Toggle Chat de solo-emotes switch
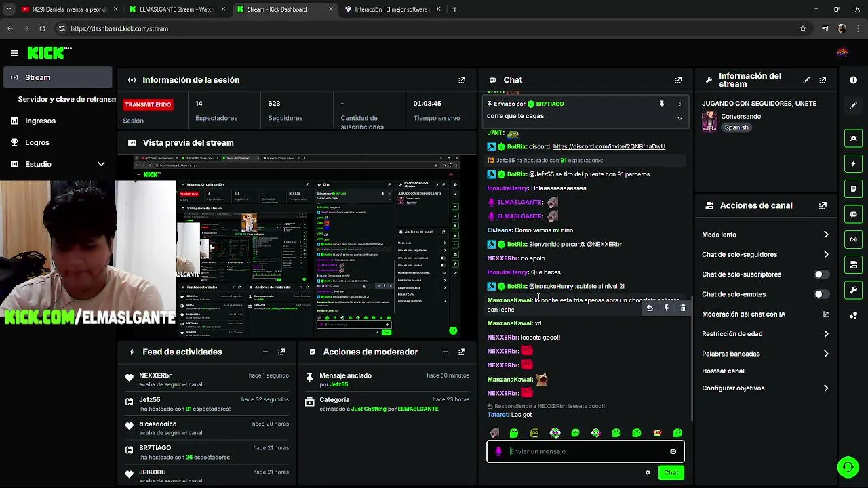The height and width of the screenshot is (488, 868). coord(821,294)
